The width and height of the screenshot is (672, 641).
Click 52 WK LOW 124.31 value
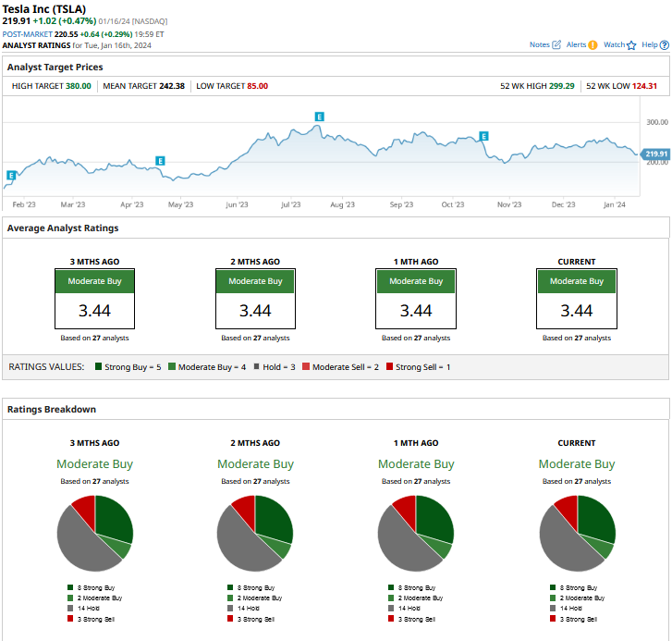click(644, 86)
